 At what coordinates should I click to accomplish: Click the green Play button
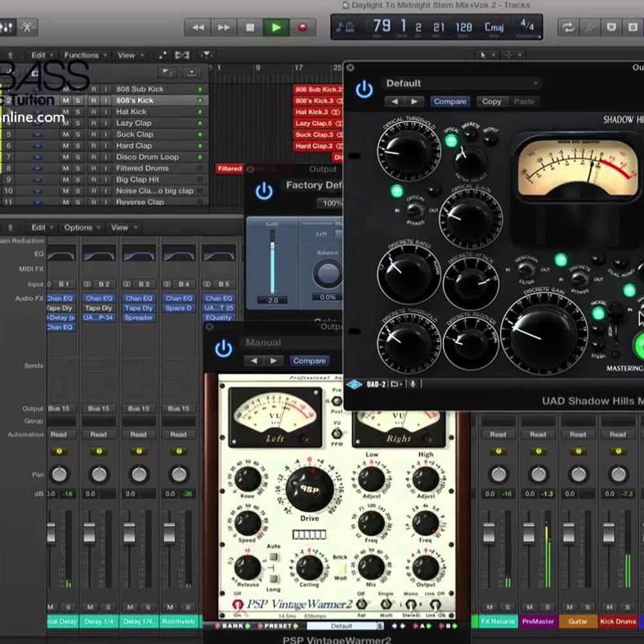click(x=276, y=28)
